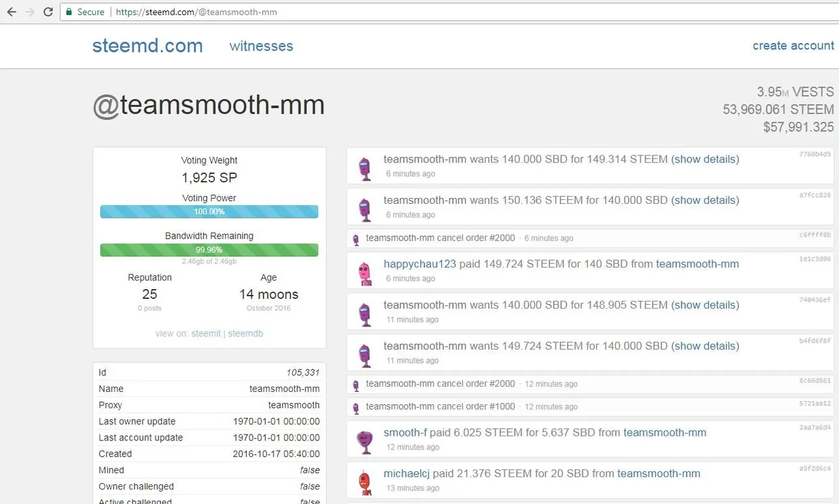Click robot avatar of 149.724 STEEM wants order
This screenshot has height=504, width=839.
tap(365, 355)
